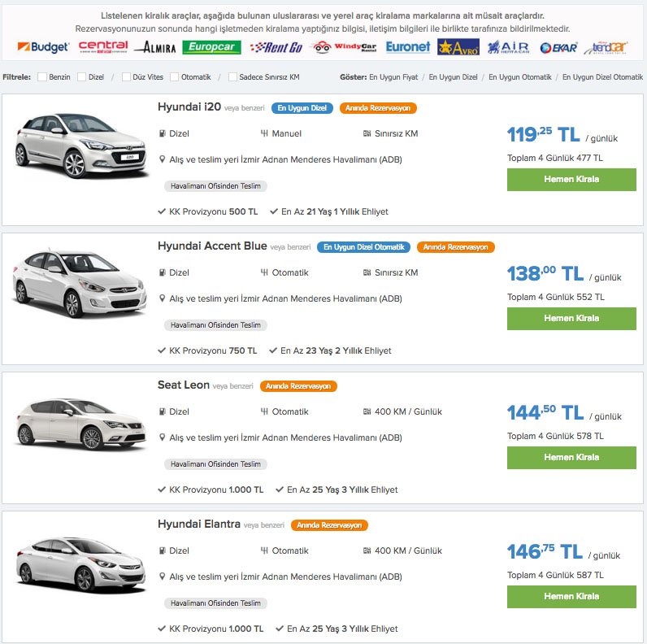
Task: Click fuel pump icon in Hyundai Elantra card
Action: pyautogui.click(x=163, y=550)
